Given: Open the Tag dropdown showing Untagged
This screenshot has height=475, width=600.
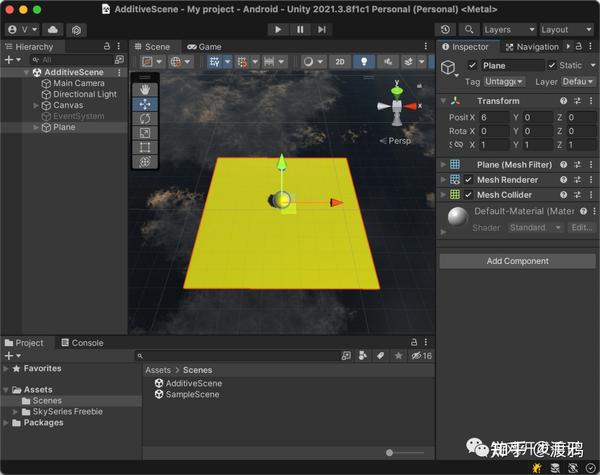Looking at the screenshot, I should click(x=504, y=82).
